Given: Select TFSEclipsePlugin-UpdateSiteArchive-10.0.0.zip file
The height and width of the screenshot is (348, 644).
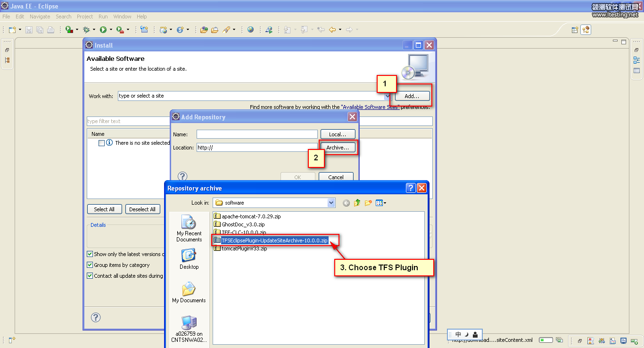Looking at the screenshot, I should tap(274, 240).
